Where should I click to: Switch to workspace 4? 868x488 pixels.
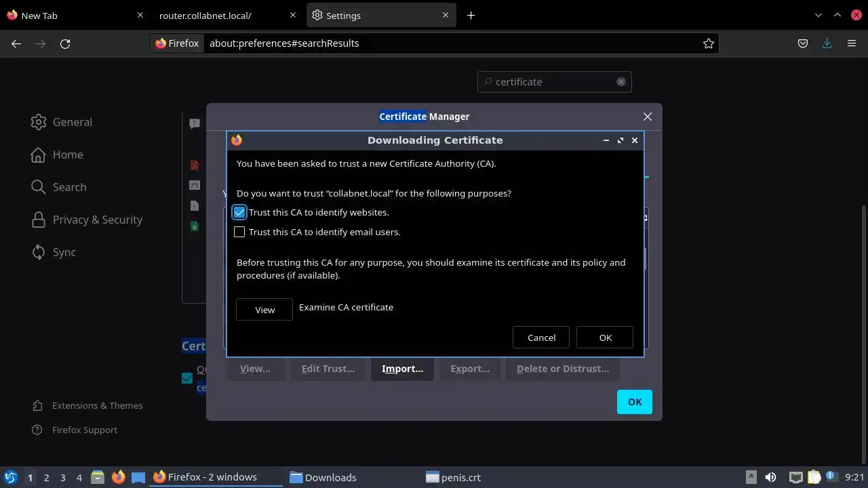(x=79, y=477)
